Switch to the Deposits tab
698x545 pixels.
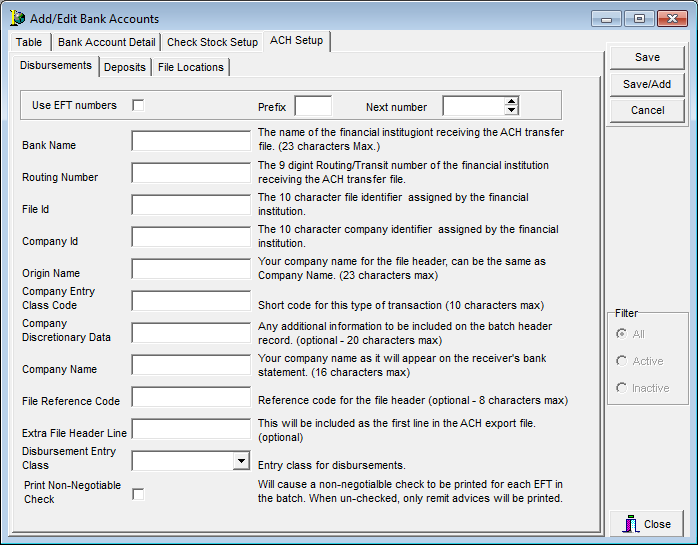pos(125,67)
